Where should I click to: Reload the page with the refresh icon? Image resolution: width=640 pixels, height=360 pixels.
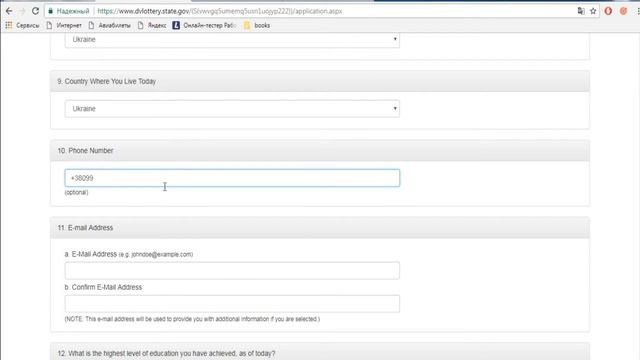point(36,11)
